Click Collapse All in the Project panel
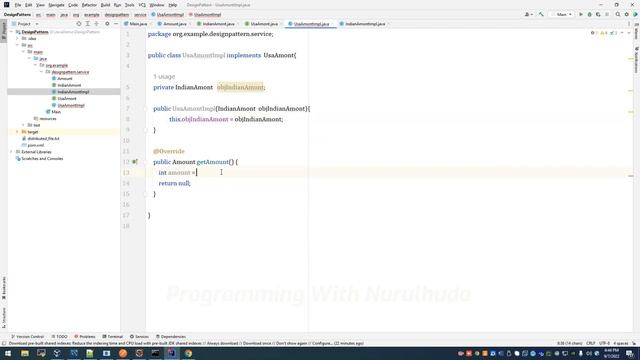This screenshot has height=360, width=640. tap(97, 24)
